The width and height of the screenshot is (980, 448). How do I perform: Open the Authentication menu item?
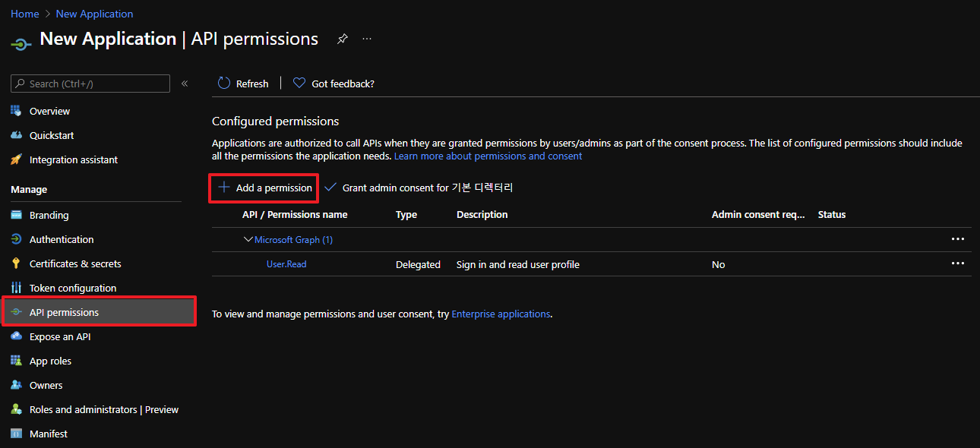coord(62,239)
